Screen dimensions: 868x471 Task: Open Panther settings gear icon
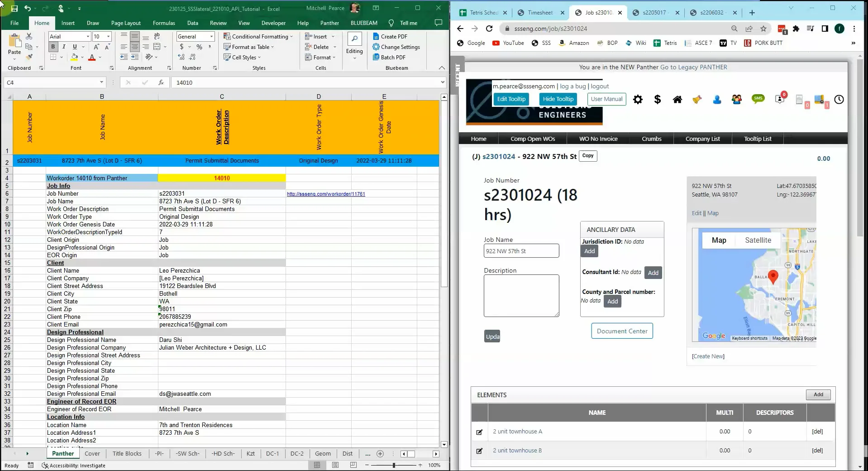638,99
